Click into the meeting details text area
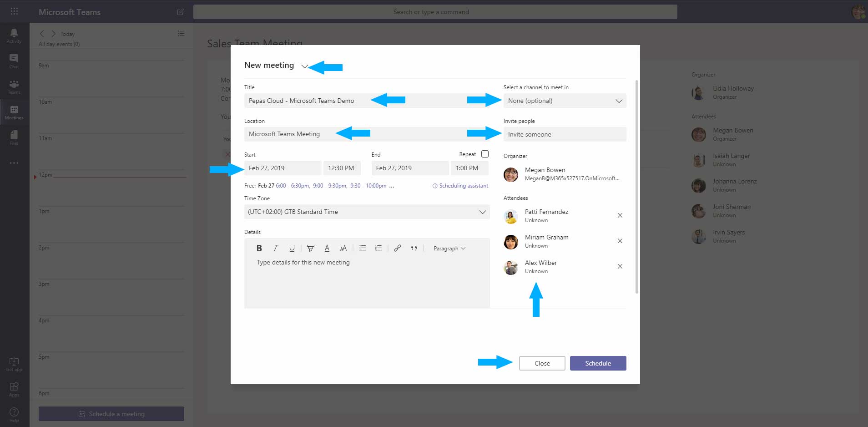 (x=367, y=282)
